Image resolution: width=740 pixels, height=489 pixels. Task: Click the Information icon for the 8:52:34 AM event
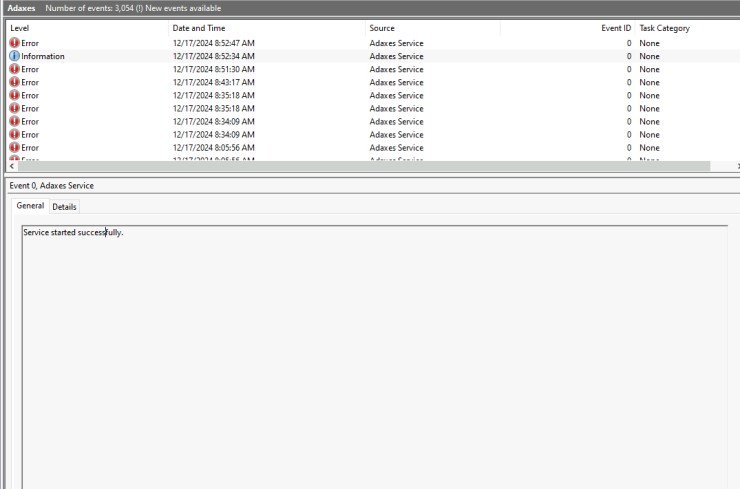(15, 56)
